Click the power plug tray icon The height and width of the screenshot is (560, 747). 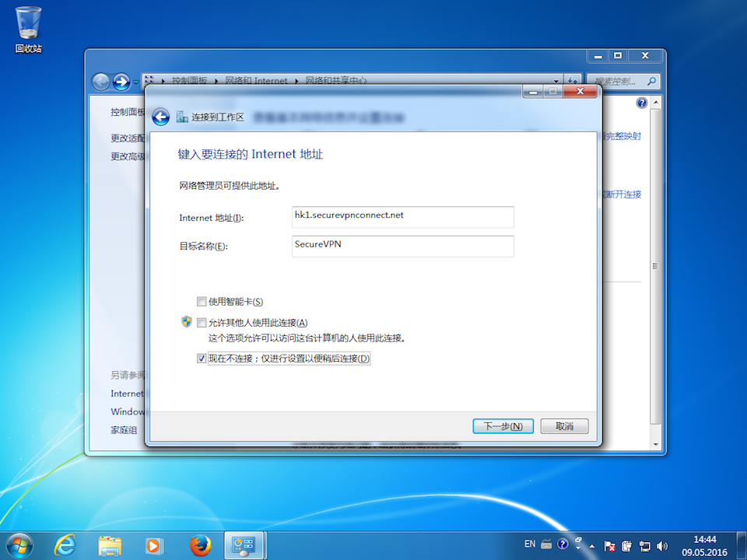point(627,546)
